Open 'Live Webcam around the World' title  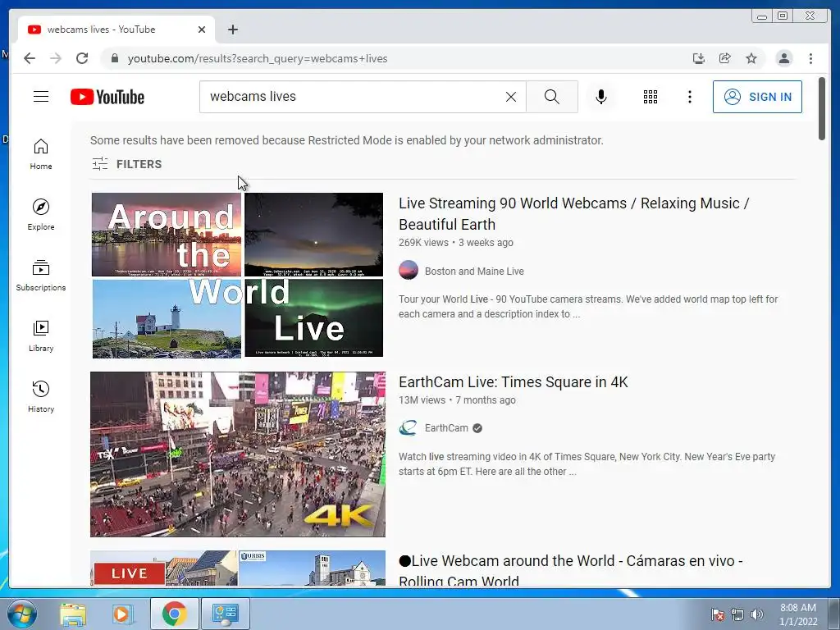coord(571,569)
